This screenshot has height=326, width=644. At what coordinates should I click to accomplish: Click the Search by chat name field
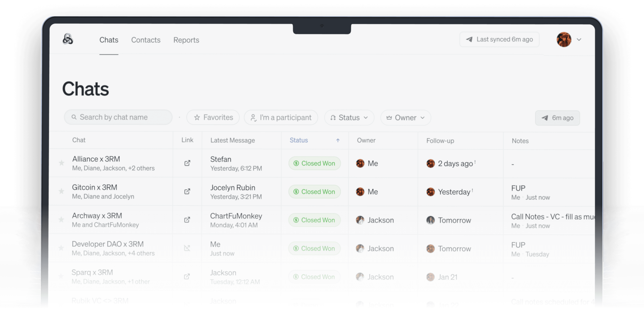pyautogui.click(x=118, y=117)
